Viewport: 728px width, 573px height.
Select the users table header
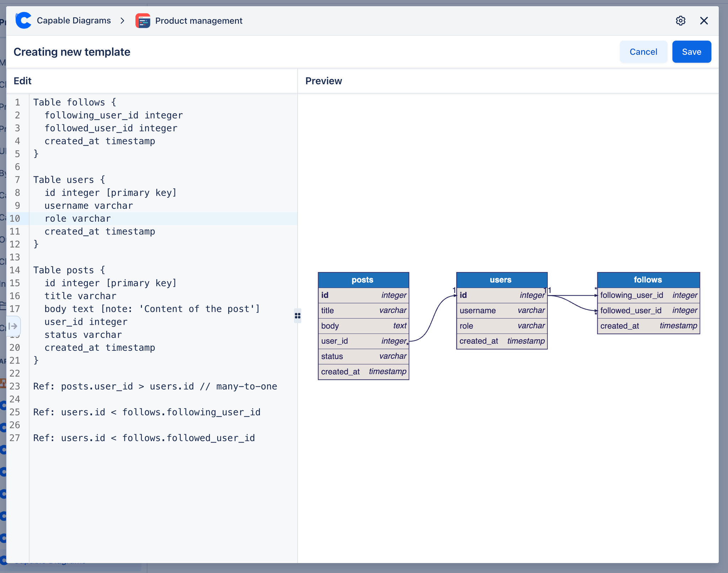(x=501, y=280)
